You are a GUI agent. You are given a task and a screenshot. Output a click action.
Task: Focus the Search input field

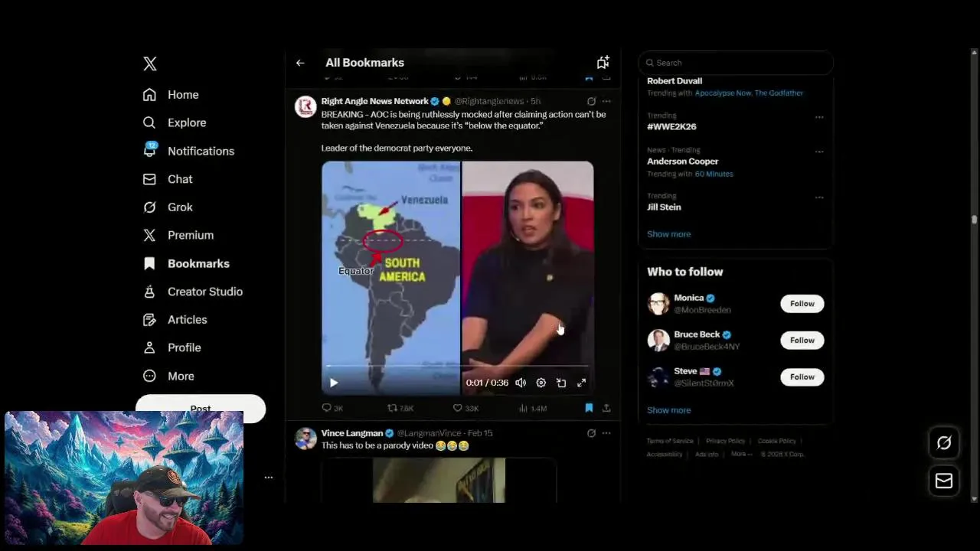pos(735,63)
